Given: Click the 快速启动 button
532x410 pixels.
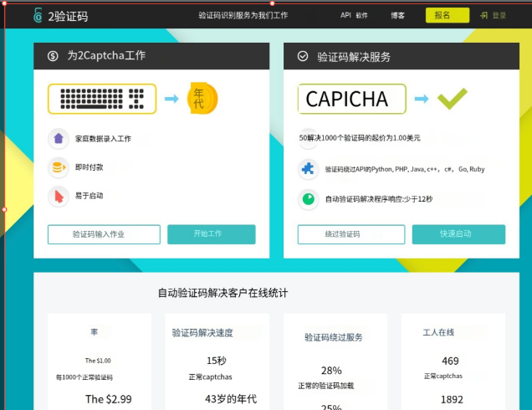Looking at the screenshot, I should click(458, 234).
